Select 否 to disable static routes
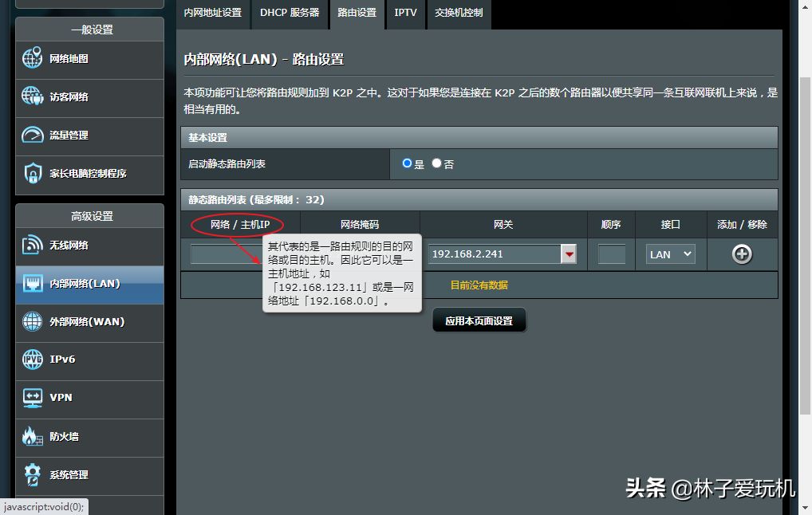The width and height of the screenshot is (812, 515). (x=436, y=163)
